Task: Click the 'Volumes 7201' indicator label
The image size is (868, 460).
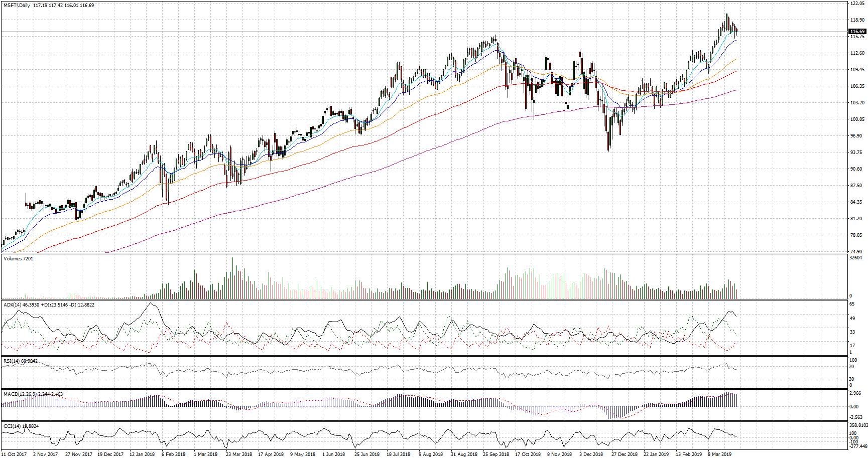Action: click(19, 259)
